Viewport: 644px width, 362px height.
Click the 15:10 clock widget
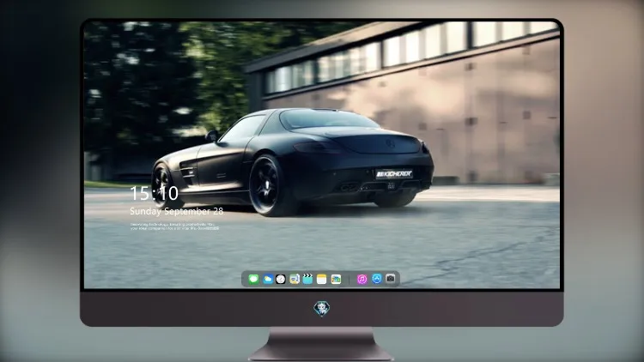(x=155, y=193)
